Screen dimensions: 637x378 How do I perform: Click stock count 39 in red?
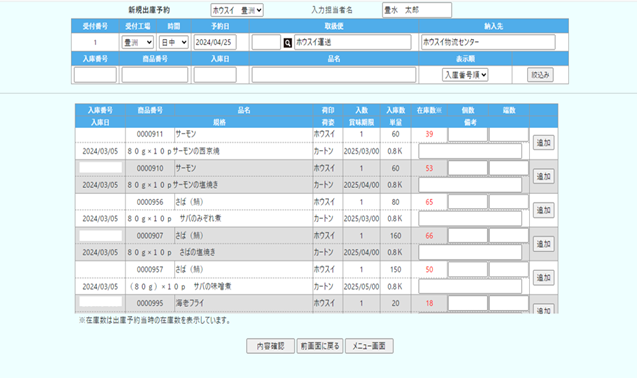(429, 134)
